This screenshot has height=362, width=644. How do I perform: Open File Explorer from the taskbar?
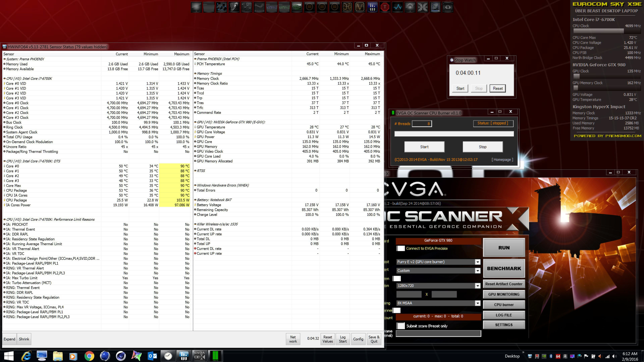click(58, 356)
